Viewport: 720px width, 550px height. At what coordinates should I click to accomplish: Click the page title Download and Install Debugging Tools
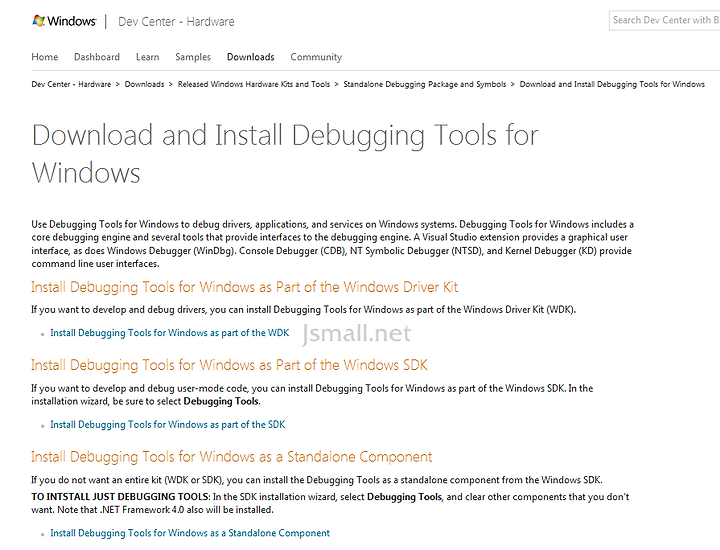[x=285, y=154]
